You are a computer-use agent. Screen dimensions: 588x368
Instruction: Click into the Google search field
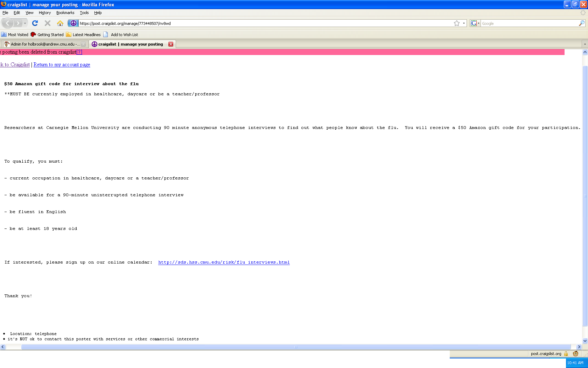[530, 23]
